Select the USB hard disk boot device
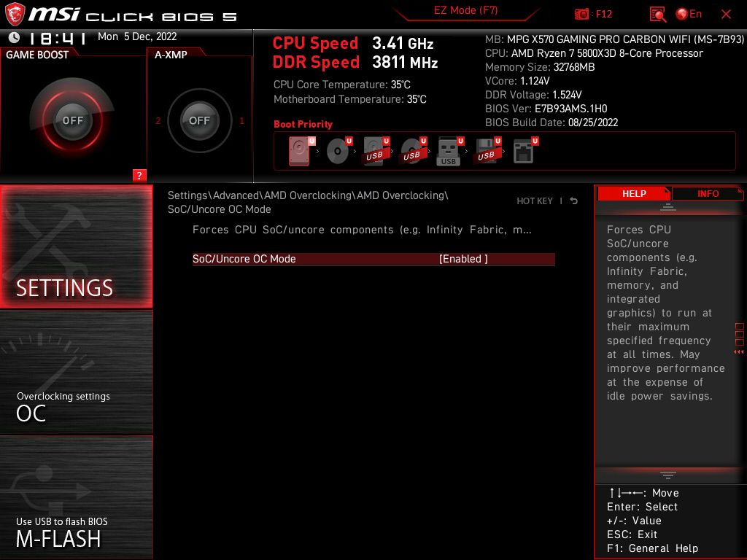Image resolution: width=747 pixels, height=560 pixels. tap(376, 152)
